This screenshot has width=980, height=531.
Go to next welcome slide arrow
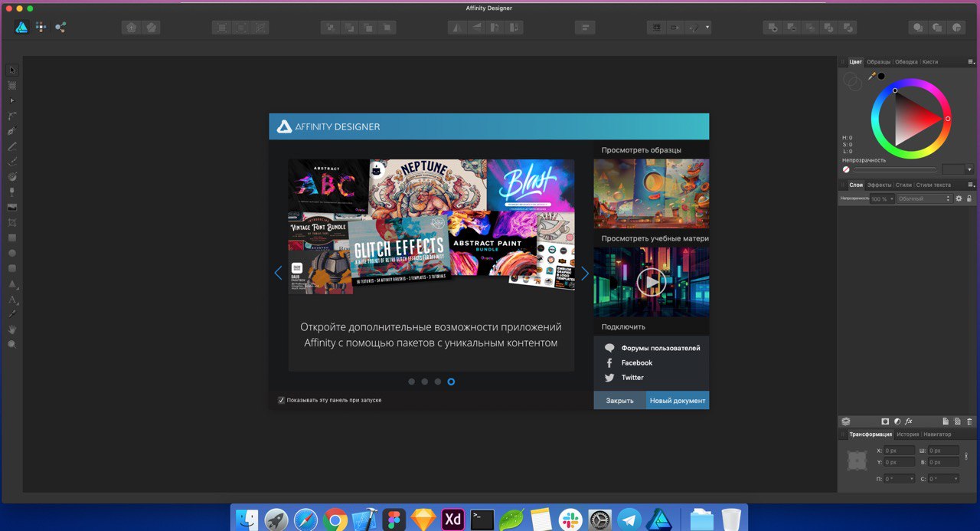pos(585,274)
